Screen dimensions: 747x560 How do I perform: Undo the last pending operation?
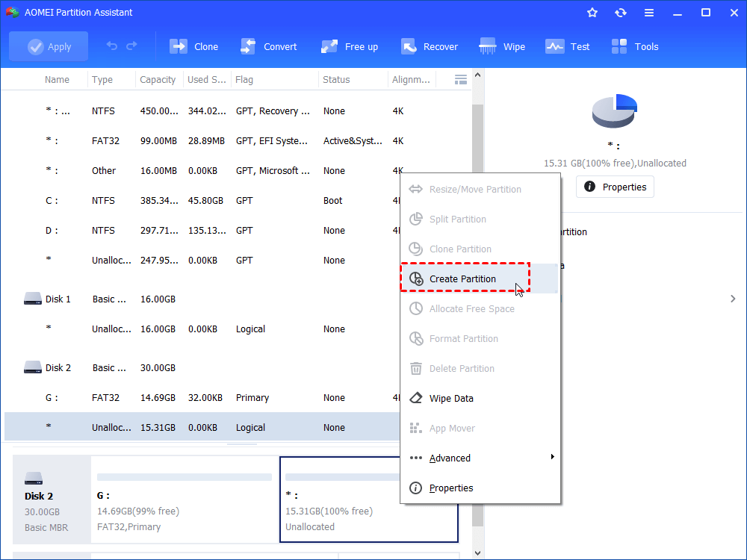pyautogui.click(x=112, y=46)
